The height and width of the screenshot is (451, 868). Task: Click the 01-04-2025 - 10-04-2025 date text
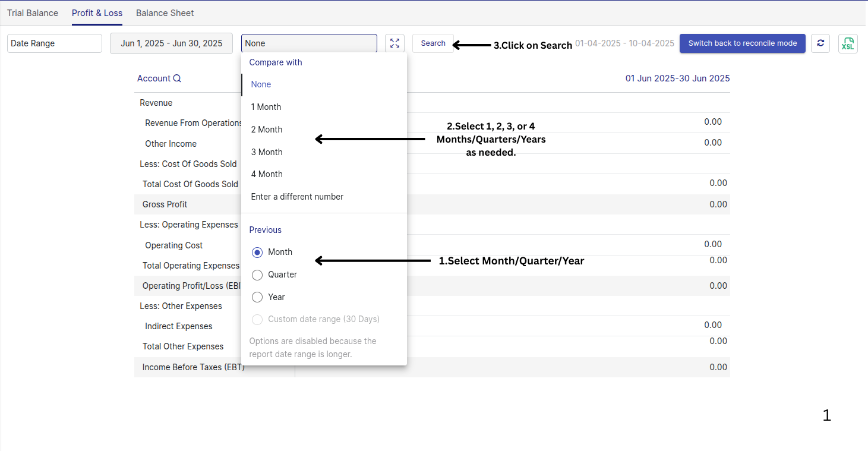(x=624, y=43)
